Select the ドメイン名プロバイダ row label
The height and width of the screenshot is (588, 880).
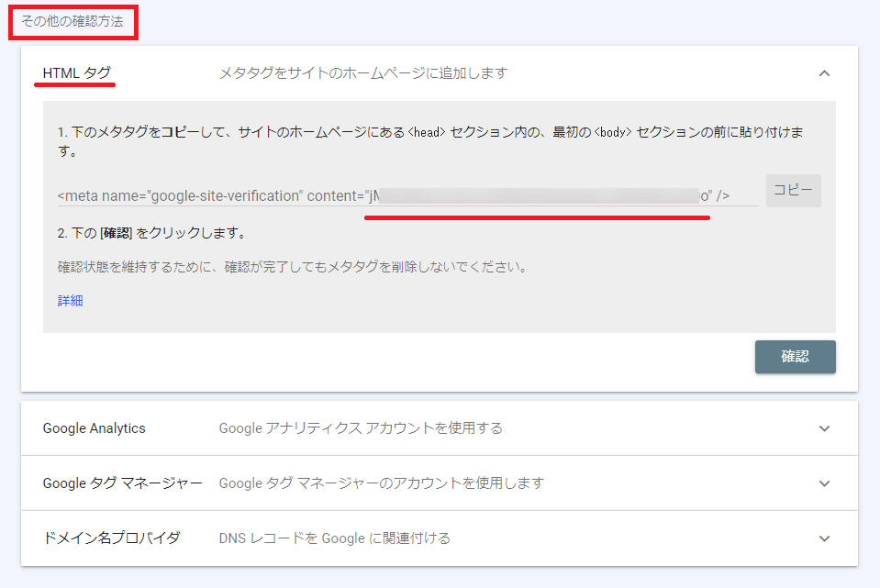point(111,538)
